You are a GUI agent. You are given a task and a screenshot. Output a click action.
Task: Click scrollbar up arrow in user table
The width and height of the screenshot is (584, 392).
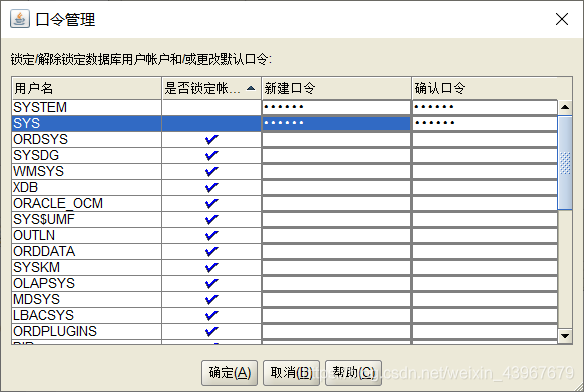click(x=565, y=107)
